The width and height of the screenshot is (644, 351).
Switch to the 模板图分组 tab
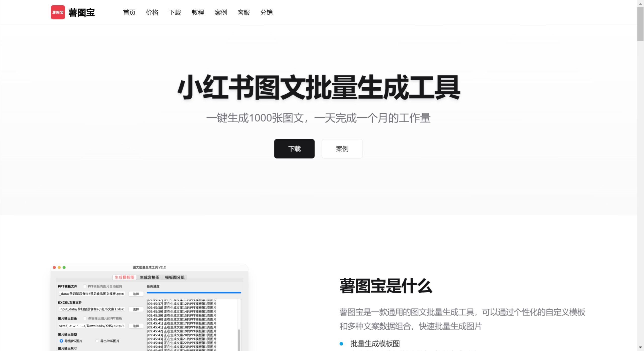coord(174,277)
